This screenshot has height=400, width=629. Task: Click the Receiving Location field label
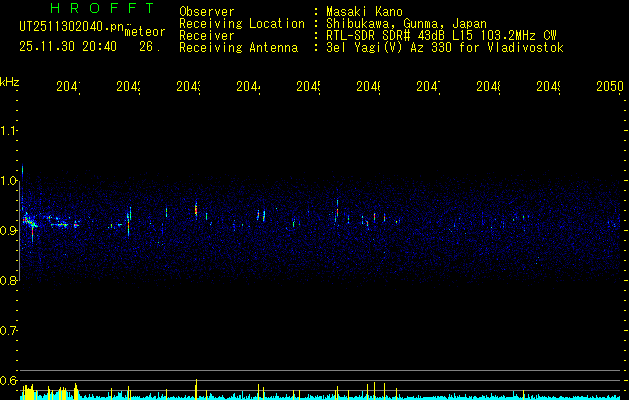point(241,24)
